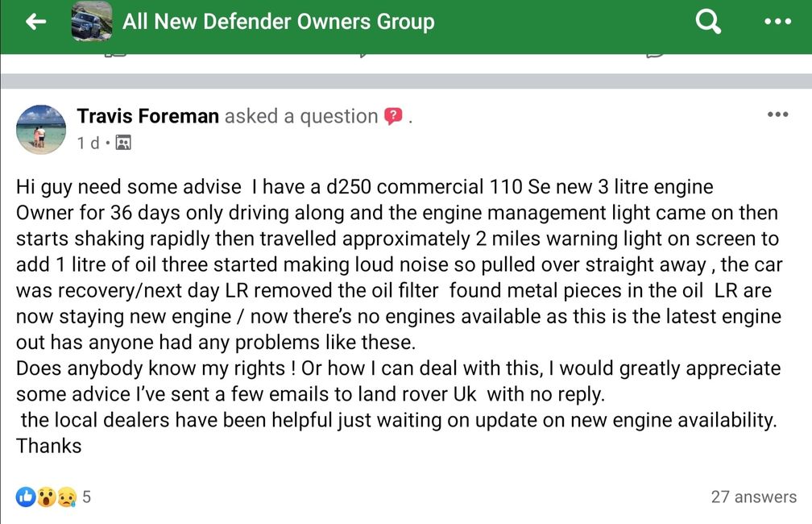Tap the back arrow in header
The image size is (812, 524).
[x=35, y=21]
